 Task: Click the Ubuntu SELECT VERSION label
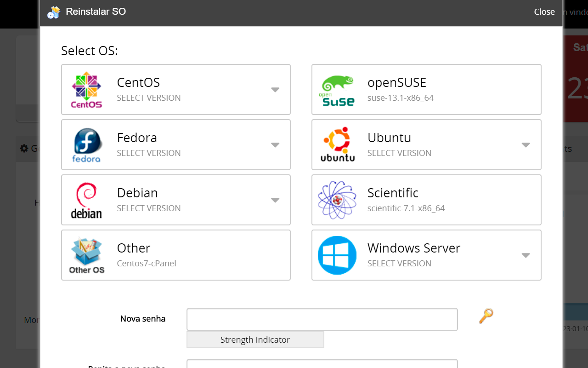pos(399,153)
